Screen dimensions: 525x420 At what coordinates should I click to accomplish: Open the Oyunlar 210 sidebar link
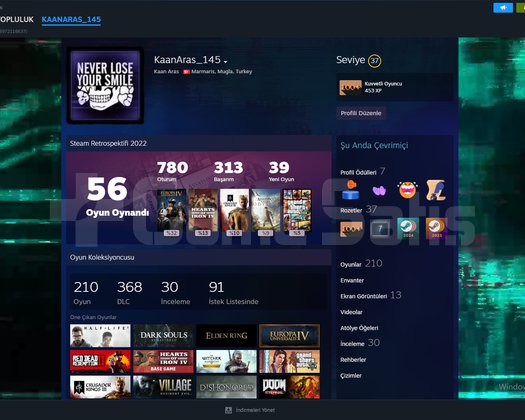pos(361,264)
